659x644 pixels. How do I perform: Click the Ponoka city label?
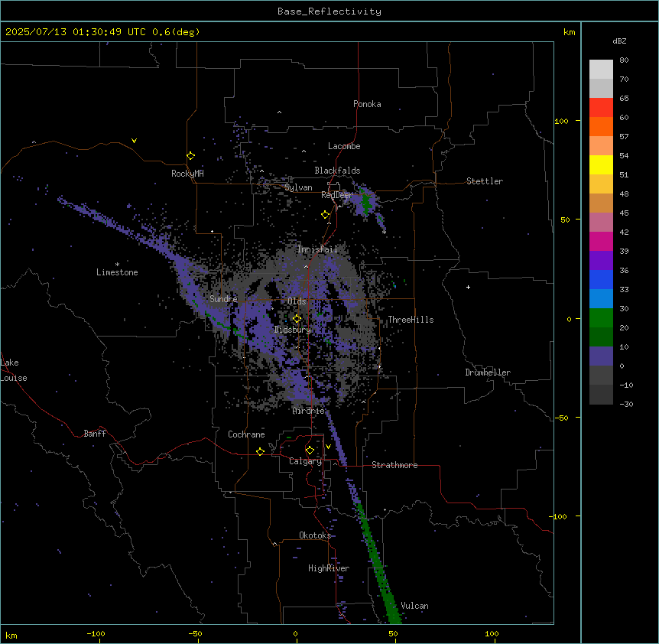[367, 104]
